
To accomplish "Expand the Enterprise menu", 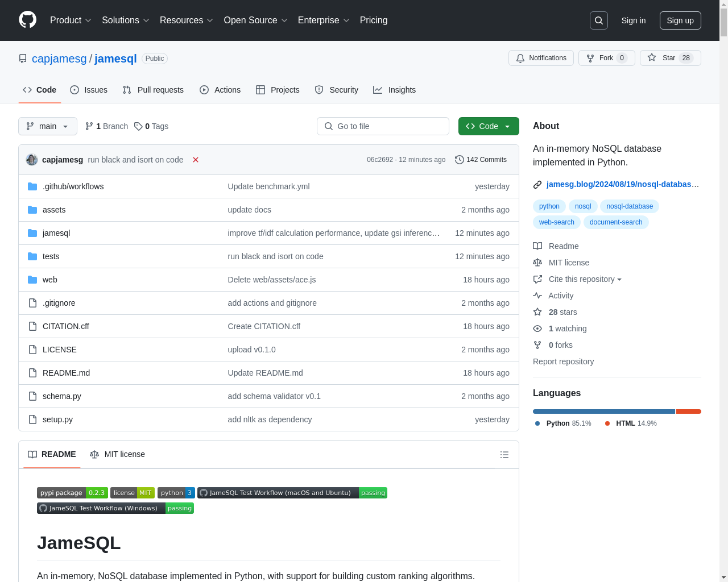I will (324, 20).
